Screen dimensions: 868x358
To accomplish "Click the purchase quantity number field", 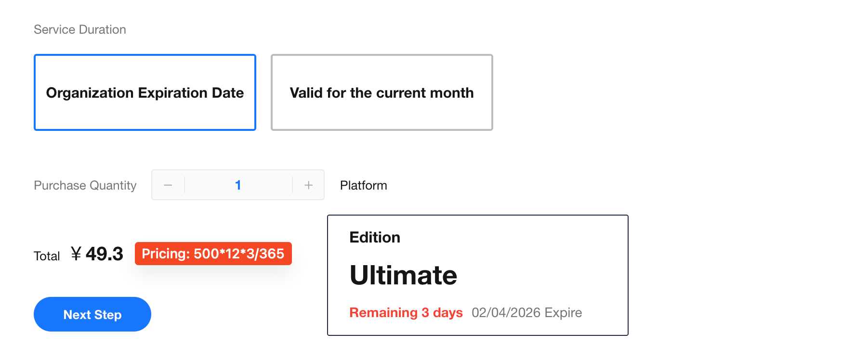I will tap(238, 185).
